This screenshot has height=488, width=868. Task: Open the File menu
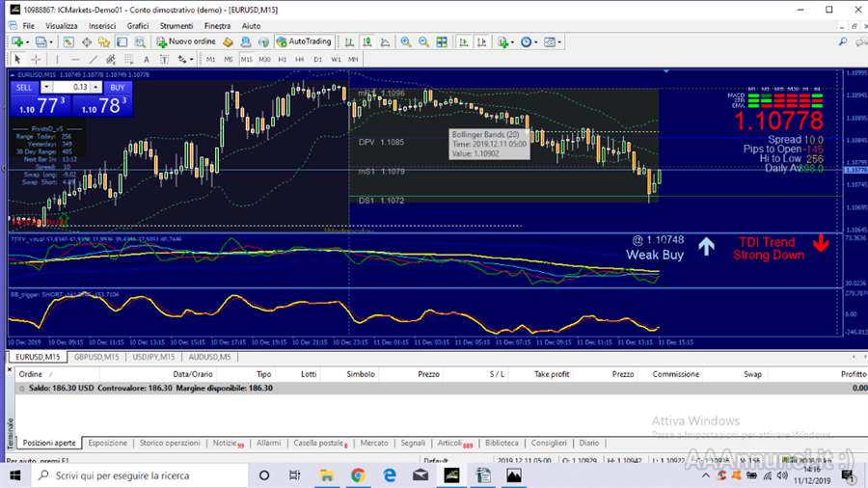click(28, 26)
